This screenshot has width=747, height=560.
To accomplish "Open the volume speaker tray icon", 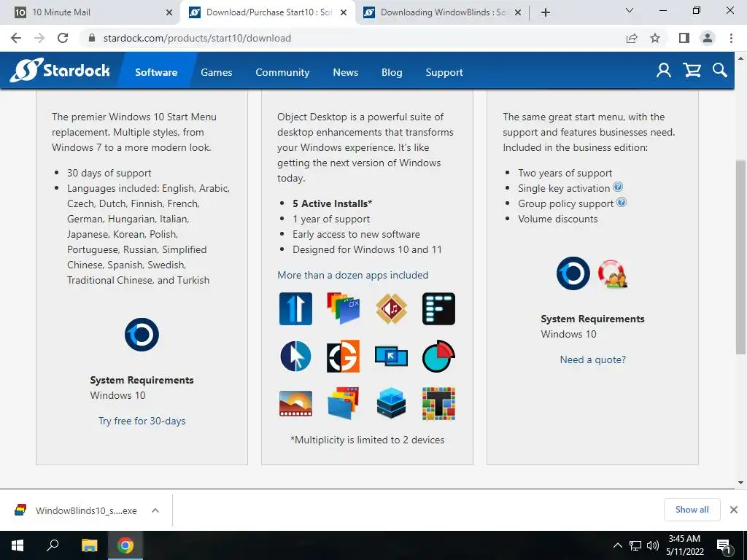I will coord(653,545).
